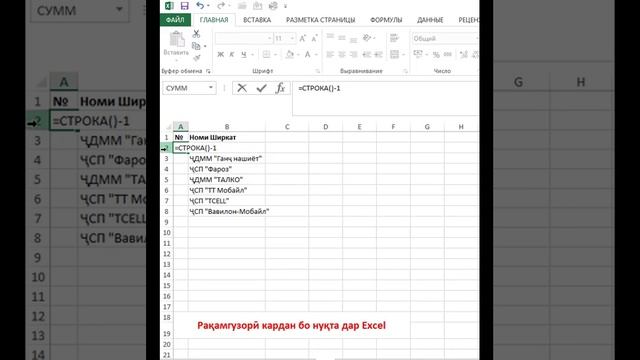
Task: Center cell text horizontally
Action: [x=342, y=54]
